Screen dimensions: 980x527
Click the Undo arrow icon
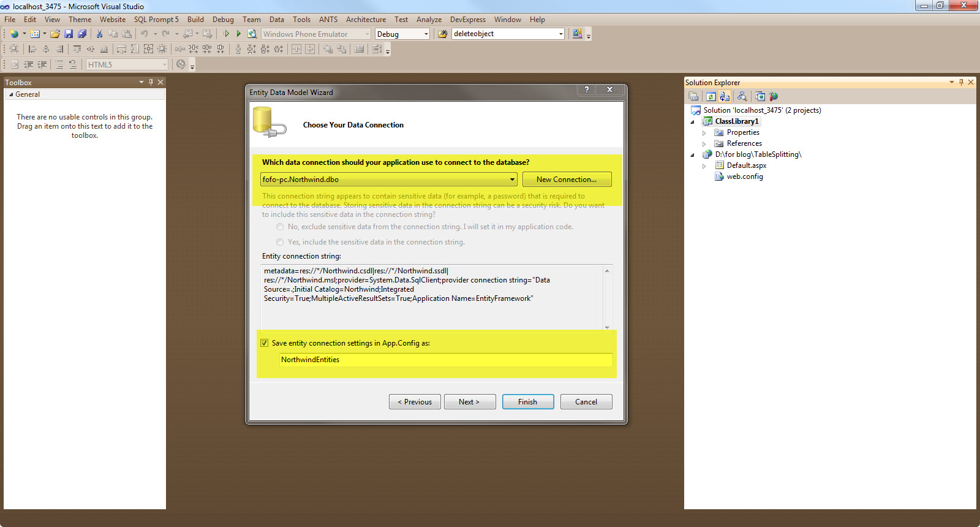(x=145, y=34)
